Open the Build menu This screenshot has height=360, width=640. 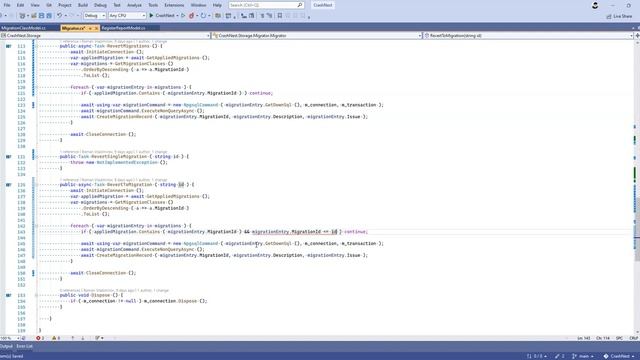pos(83,5)
